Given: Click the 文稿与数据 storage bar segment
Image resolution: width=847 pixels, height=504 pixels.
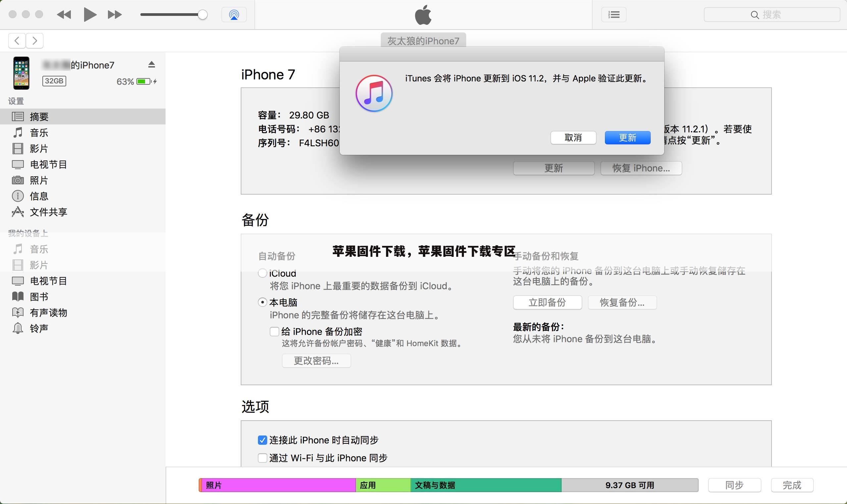Looking at the screenshot, I should [x=486, y=485].
